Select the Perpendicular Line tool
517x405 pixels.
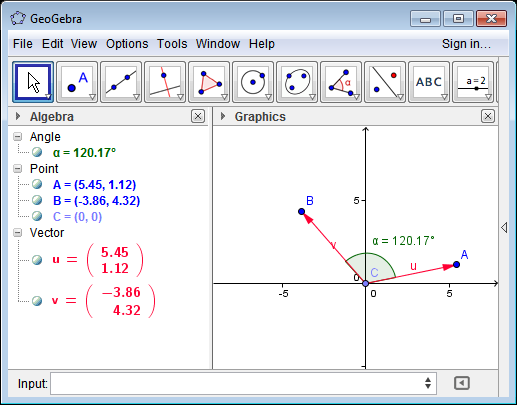165,82
